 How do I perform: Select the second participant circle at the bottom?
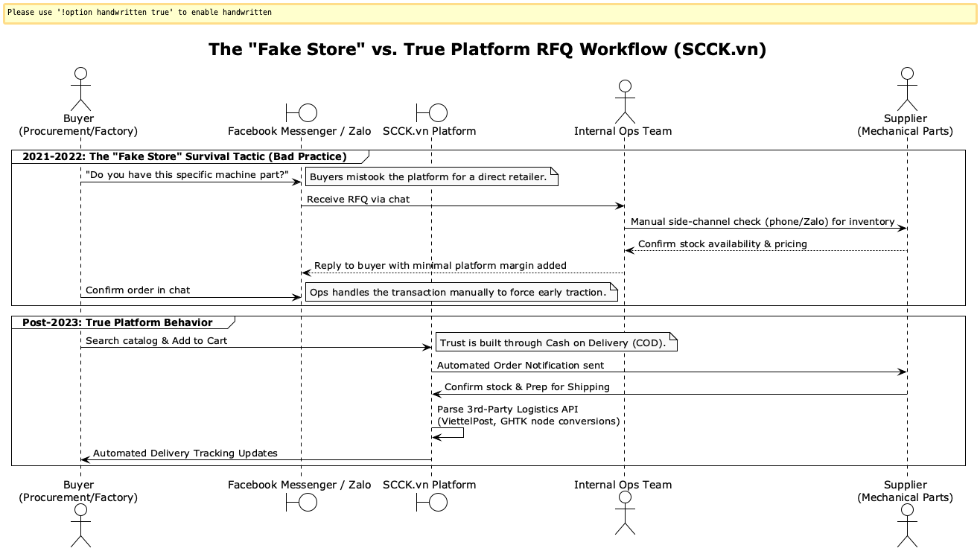[307, 501]
